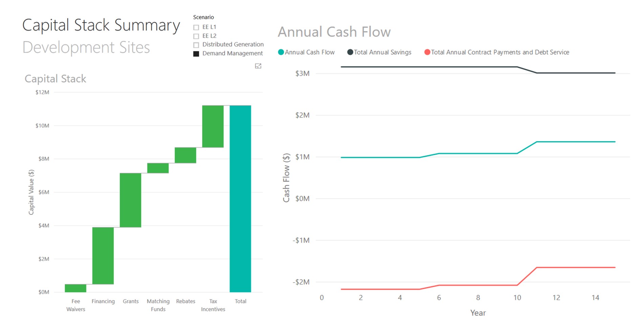This screenshot has height=325, width=644.
Task: Click the Annual Cash Flow chart title
Action: pyautogui.click(x=334, y=32)
